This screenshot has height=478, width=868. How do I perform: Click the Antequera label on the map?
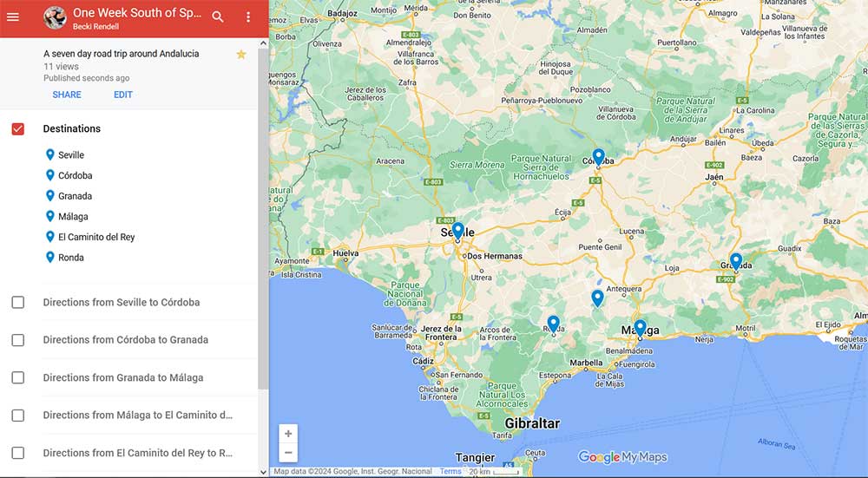[624, 289]
